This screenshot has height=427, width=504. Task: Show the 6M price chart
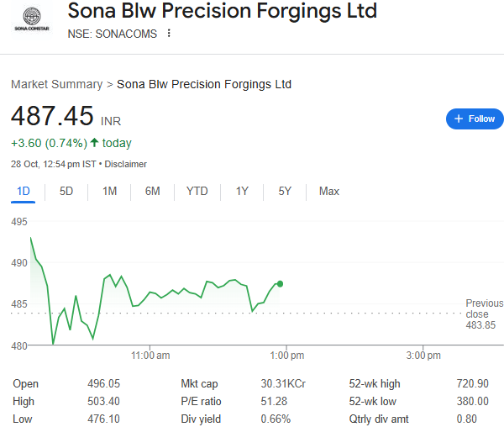pos(152,192)
